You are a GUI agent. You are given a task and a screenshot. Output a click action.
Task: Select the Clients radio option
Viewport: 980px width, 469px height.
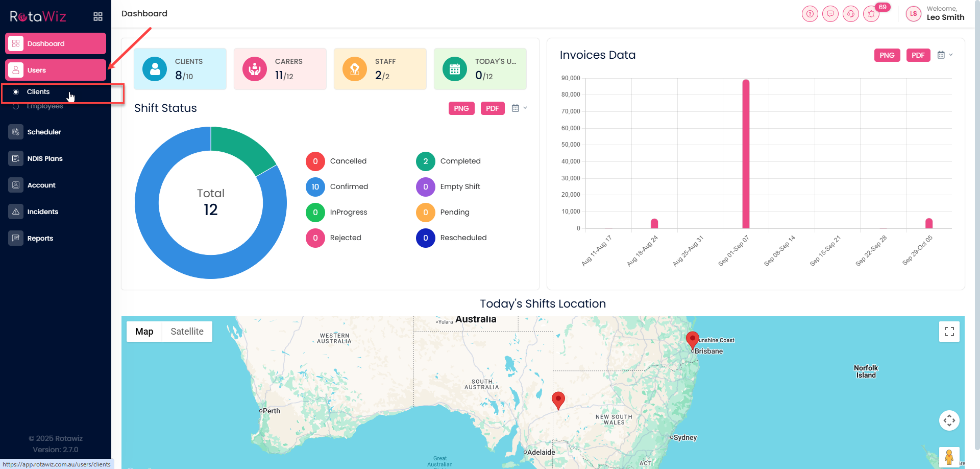16,92
